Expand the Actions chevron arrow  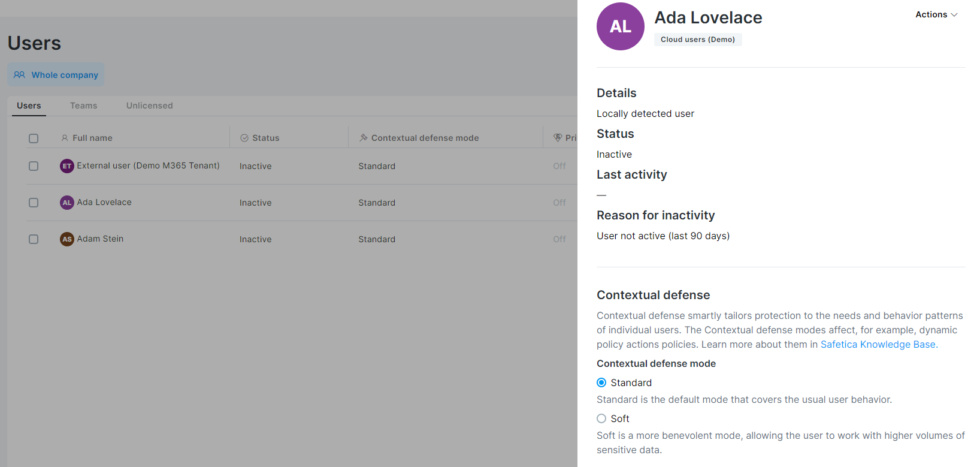click(954, 15)
